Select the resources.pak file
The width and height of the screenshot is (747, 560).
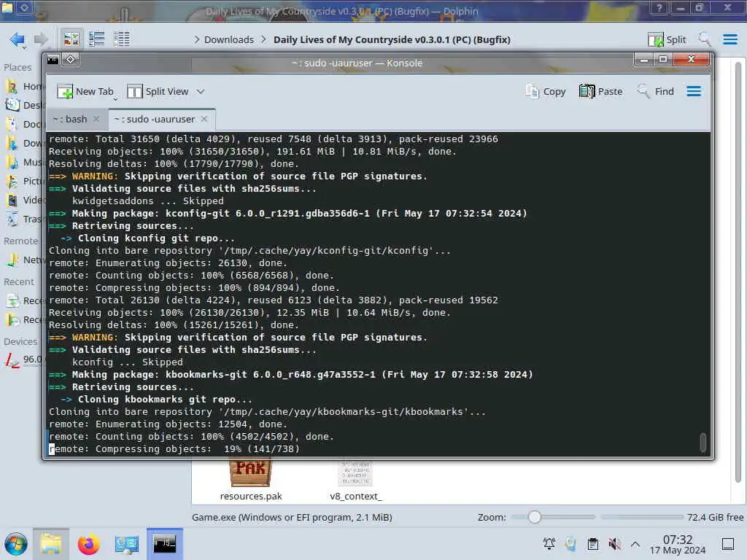tap(251, 480)
